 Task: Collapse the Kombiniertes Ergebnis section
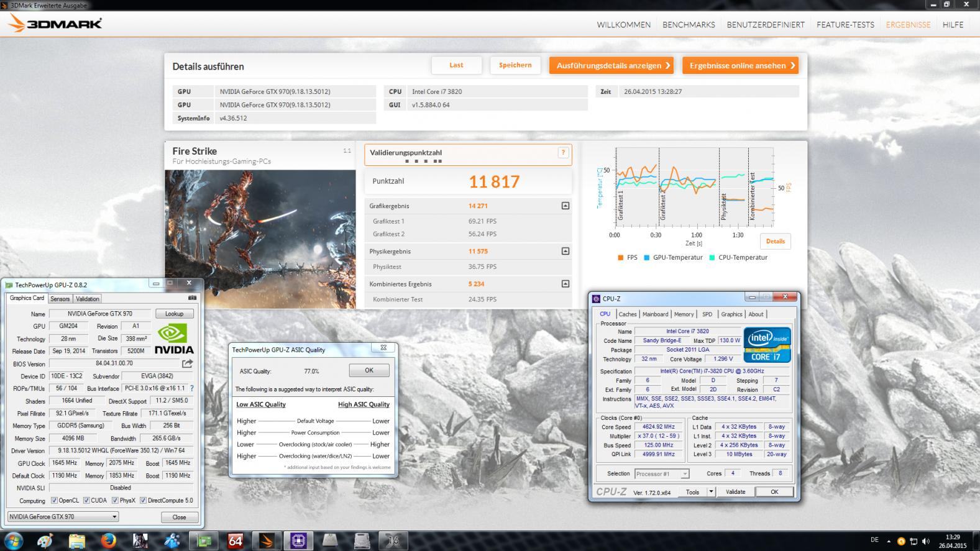pos(565,284)
